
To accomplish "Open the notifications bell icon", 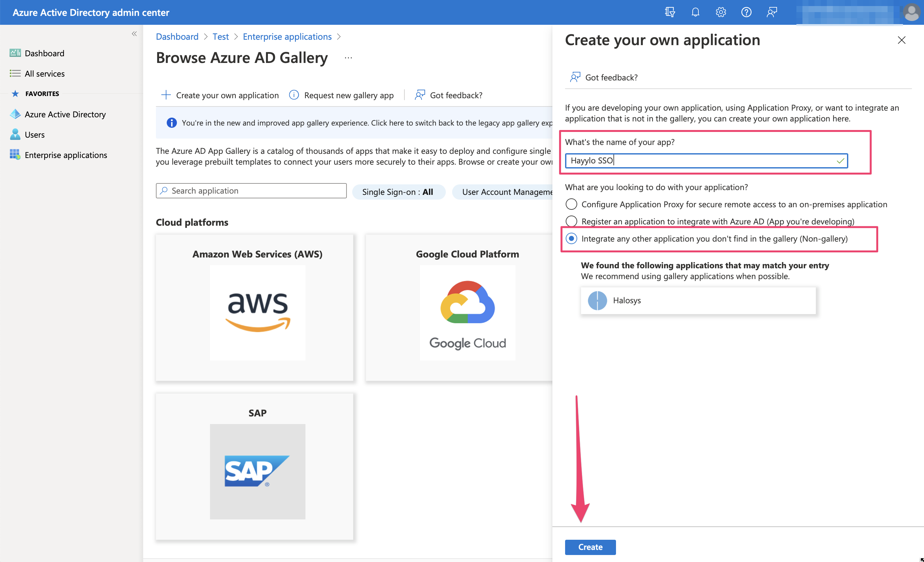I will [695, 12].
